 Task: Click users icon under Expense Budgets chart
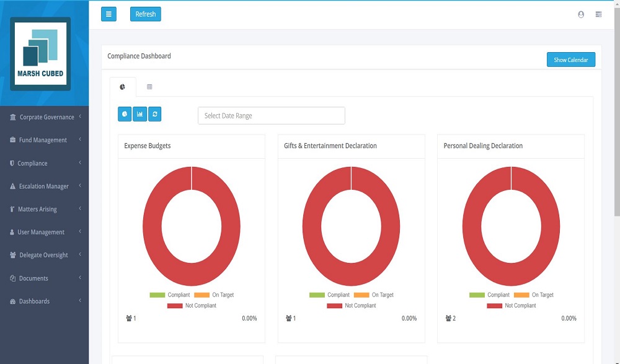point(129,318)
